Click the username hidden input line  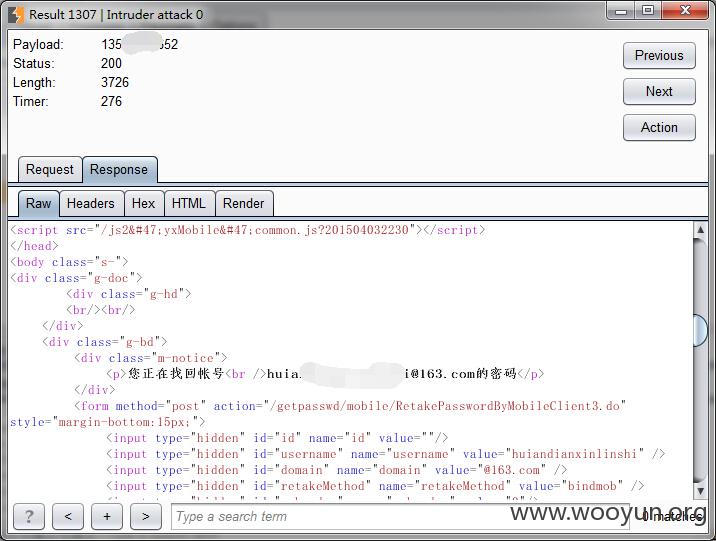point(385,454)
